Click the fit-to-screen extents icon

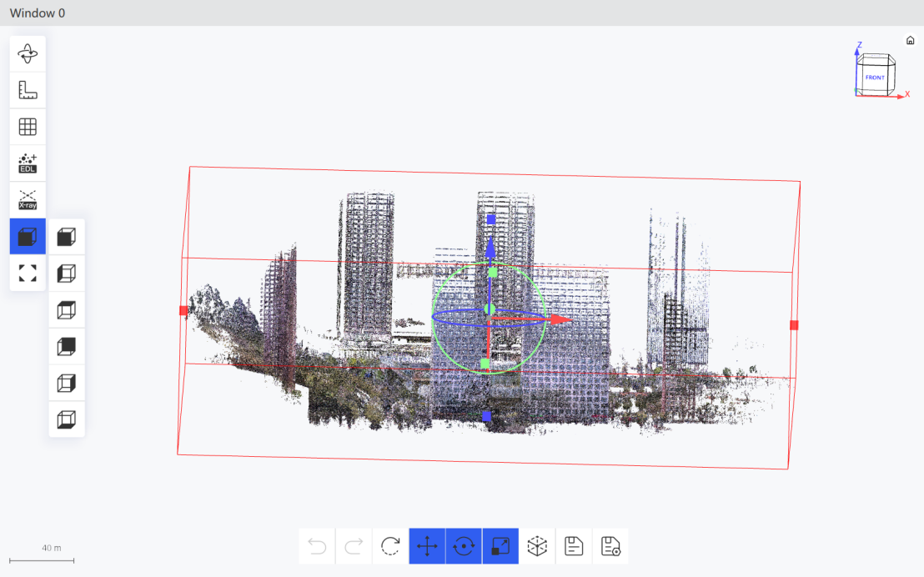pos(28,273)
